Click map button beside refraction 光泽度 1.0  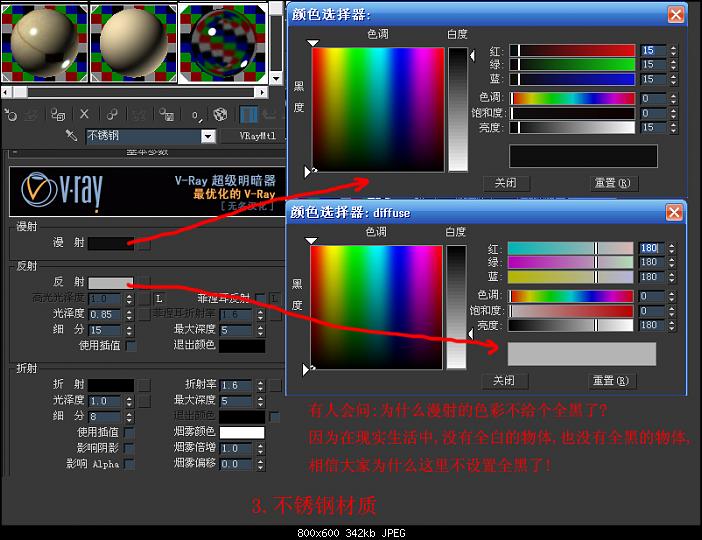(144, 401)
